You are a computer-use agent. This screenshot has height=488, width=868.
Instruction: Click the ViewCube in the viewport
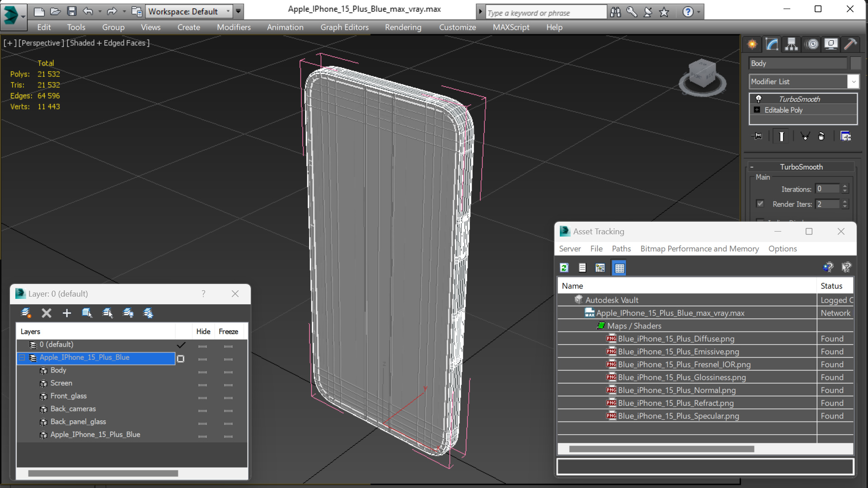pos(703,77)
